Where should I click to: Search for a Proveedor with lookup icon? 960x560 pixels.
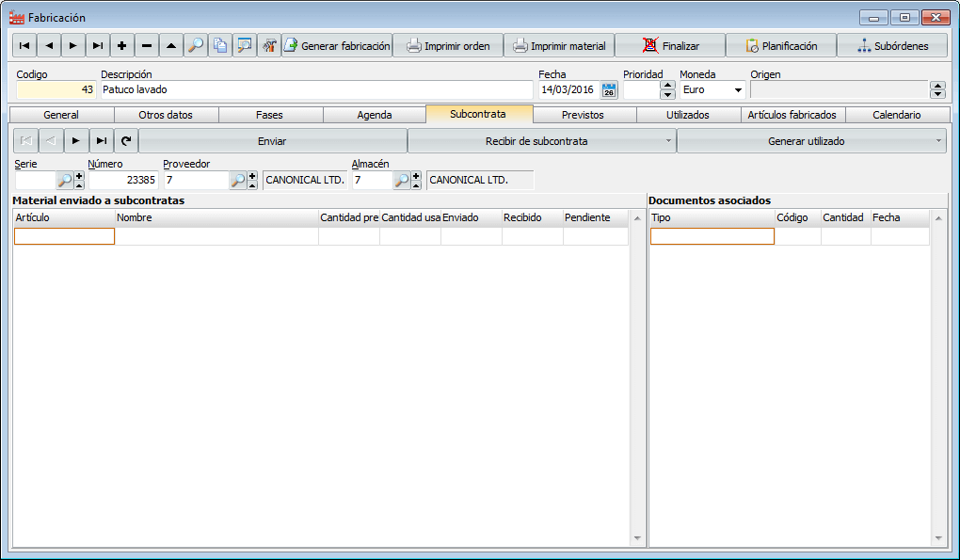[x=238, y=180]
